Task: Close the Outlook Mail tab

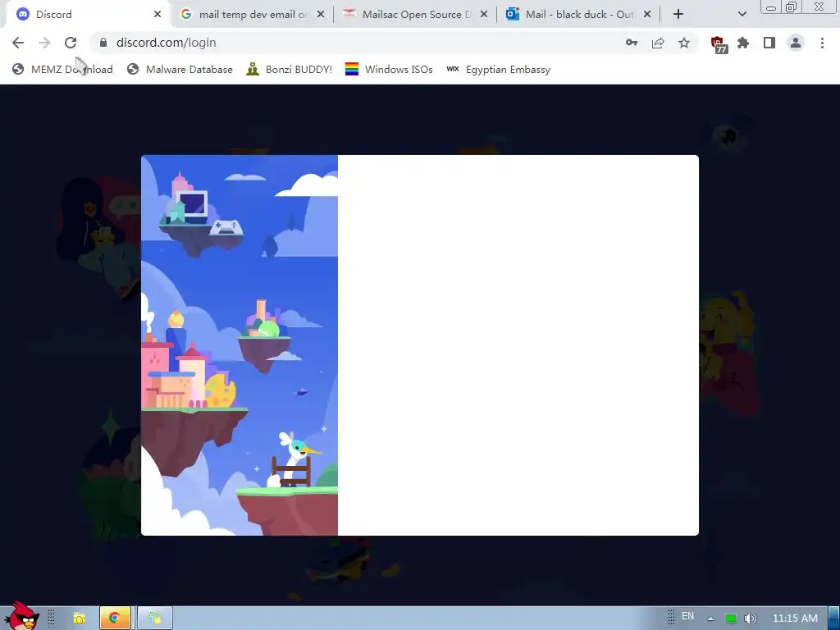Action: click(x=647, y=15)
